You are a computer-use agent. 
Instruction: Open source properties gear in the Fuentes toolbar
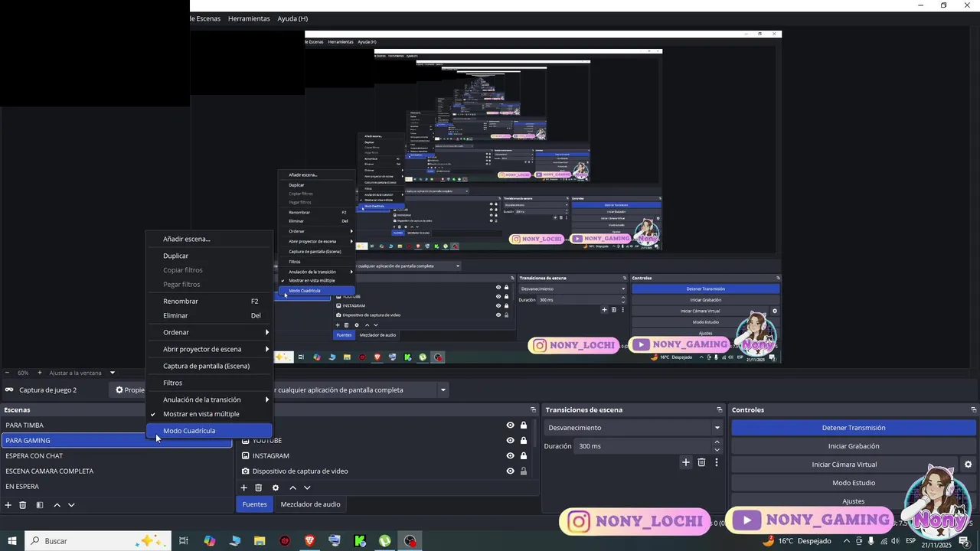tap(276, 487)
